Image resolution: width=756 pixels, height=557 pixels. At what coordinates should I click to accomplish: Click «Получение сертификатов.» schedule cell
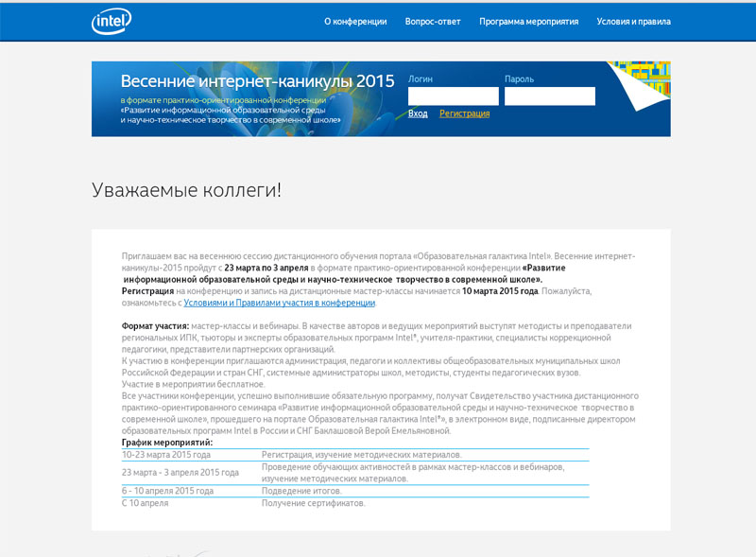314,503
